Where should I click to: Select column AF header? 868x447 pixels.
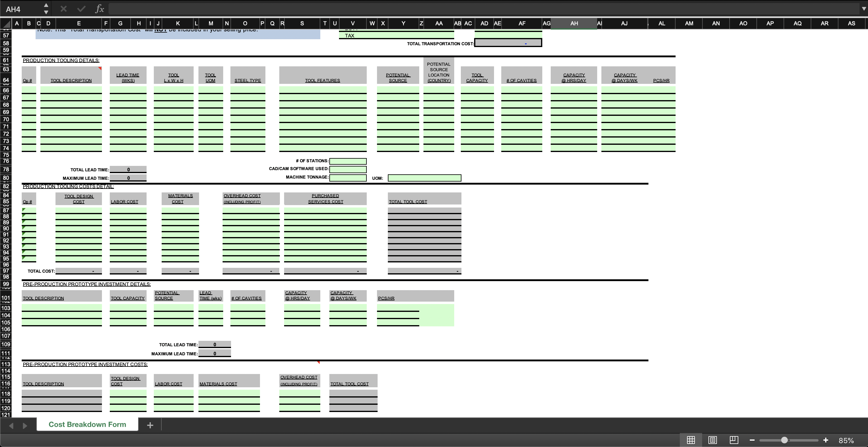coord(521,23)
